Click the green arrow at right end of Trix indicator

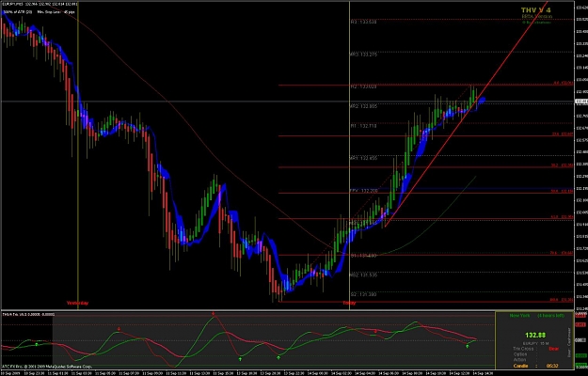[x=468, y=347]
